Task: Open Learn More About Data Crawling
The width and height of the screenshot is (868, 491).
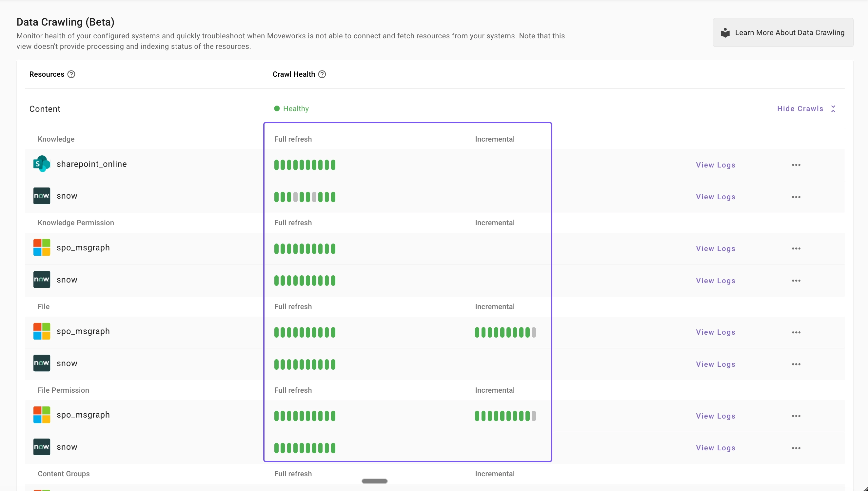Action: (x=783, y=32)
